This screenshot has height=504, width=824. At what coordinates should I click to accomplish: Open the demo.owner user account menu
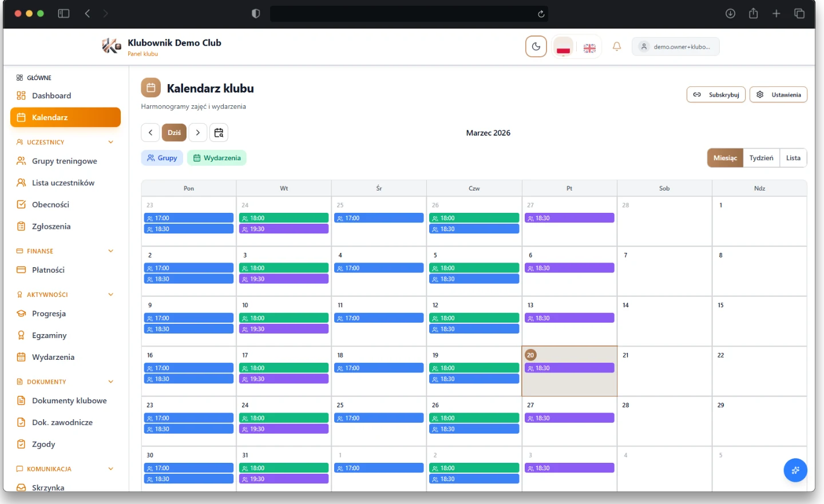pos(675,47)
